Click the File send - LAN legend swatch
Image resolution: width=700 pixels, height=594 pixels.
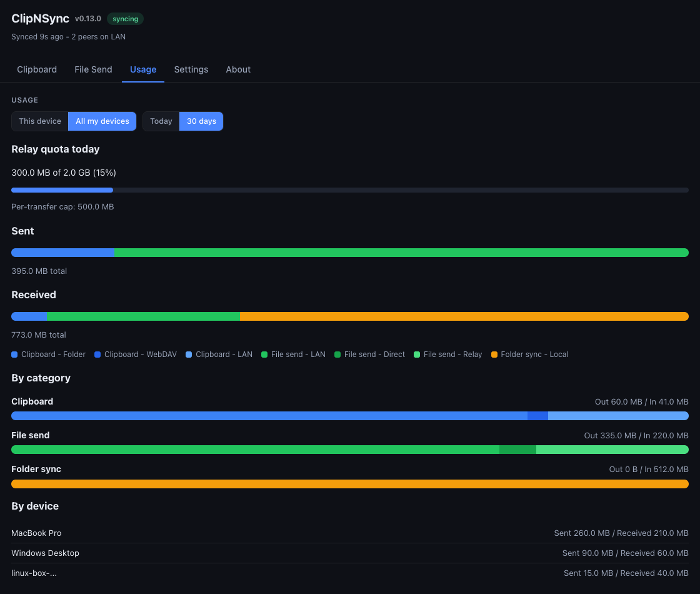pyautogui.click(x=264, y=355)
